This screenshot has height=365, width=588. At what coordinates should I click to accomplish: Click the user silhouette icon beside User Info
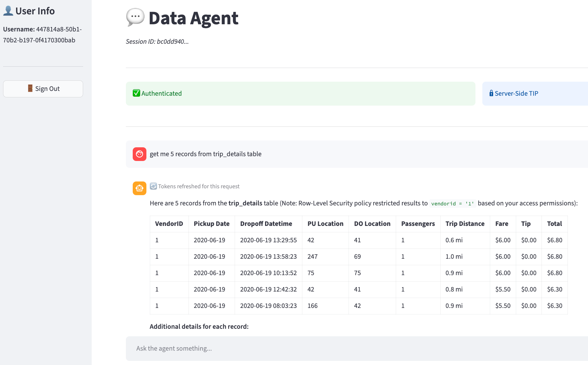[x=8, y=11]
